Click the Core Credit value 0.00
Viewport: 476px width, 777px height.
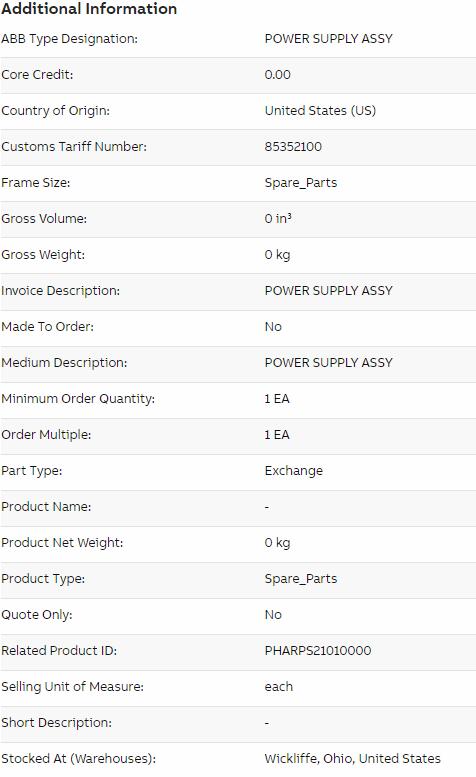(277, 75)
